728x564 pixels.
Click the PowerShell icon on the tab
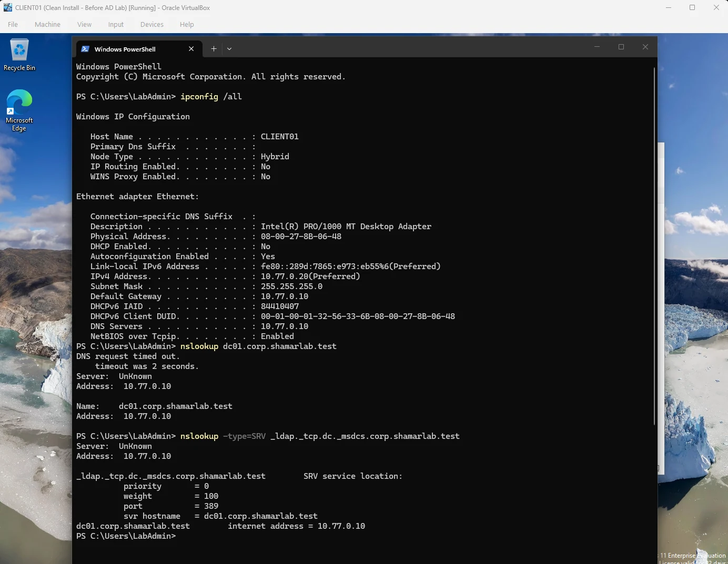(85, 49)
